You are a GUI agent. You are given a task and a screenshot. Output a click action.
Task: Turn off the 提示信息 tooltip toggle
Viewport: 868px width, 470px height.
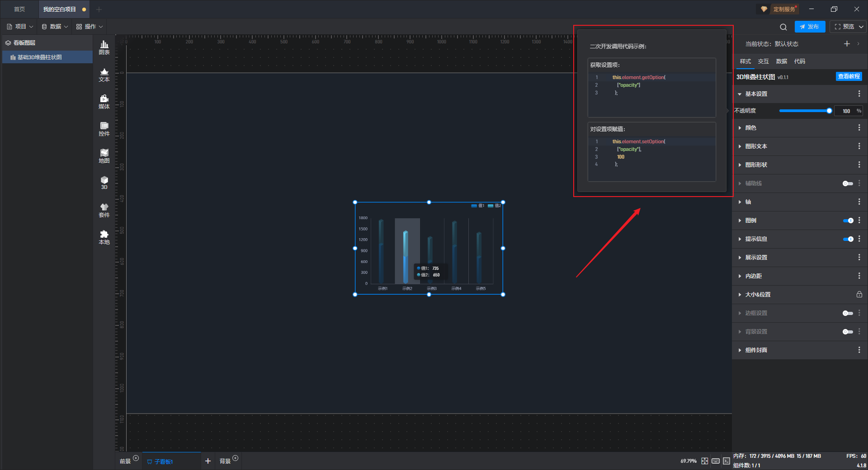coord(848,239)
